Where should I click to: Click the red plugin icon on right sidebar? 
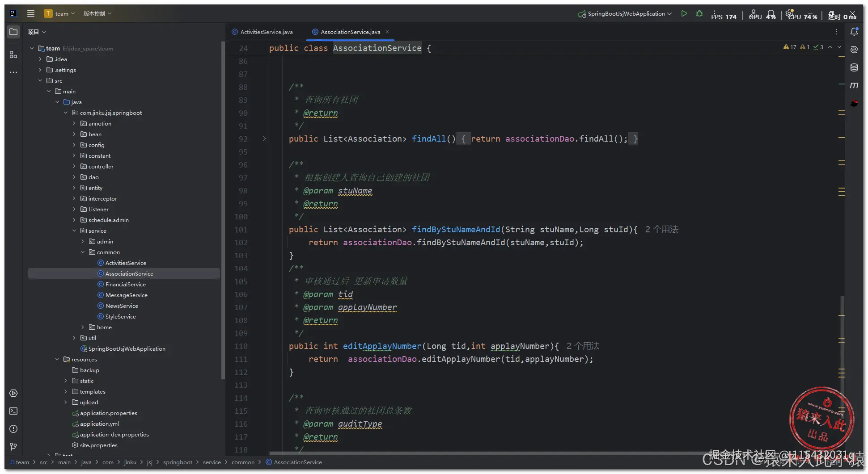pyautogui.click(x=854, y=103)
